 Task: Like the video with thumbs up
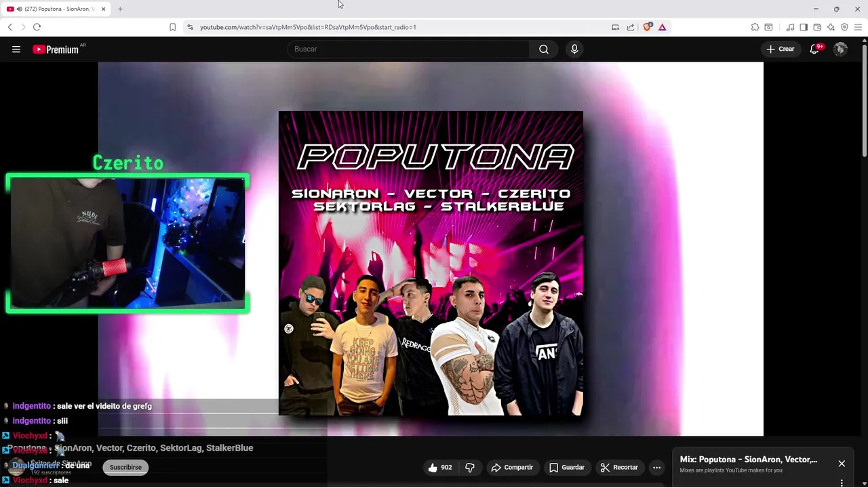click(440, 467)
